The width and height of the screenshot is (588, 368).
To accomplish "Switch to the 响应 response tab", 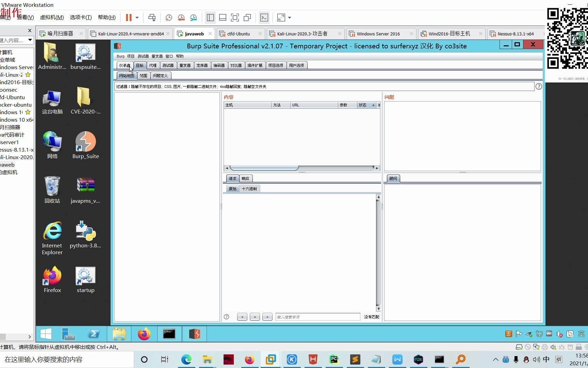I will [246, 179].
